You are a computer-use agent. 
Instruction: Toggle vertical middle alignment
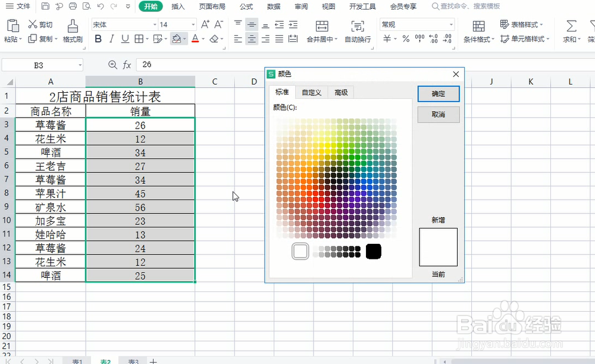pyautogui.click(x=252, y=24)
